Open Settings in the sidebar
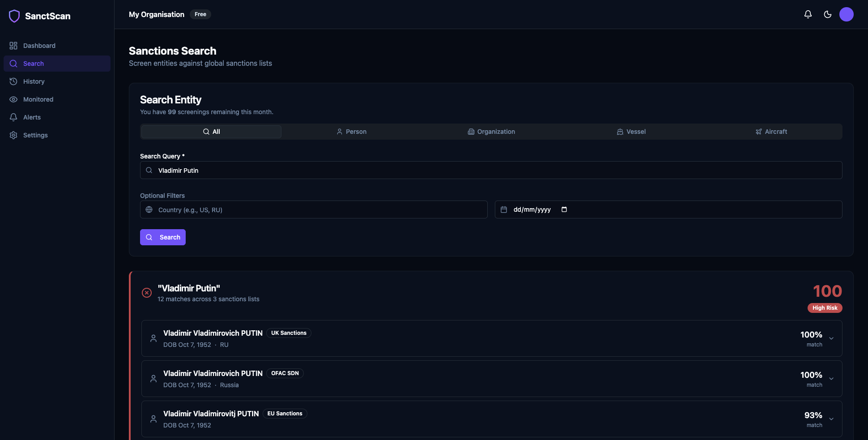This screenshot has width=868, height=440. (57, 135)
